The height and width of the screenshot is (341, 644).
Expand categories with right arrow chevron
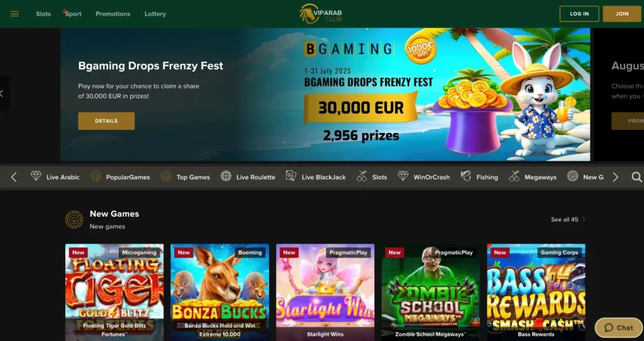click(x=615, y=177)
